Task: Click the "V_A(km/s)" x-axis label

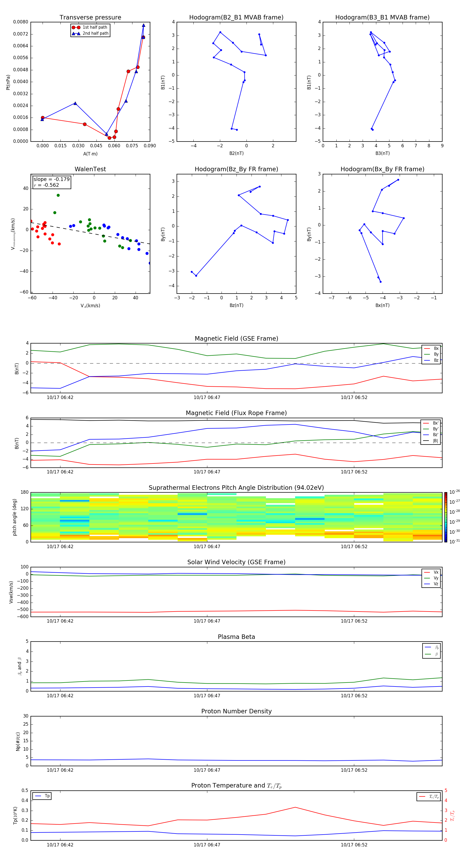Action: pos(90,306)
